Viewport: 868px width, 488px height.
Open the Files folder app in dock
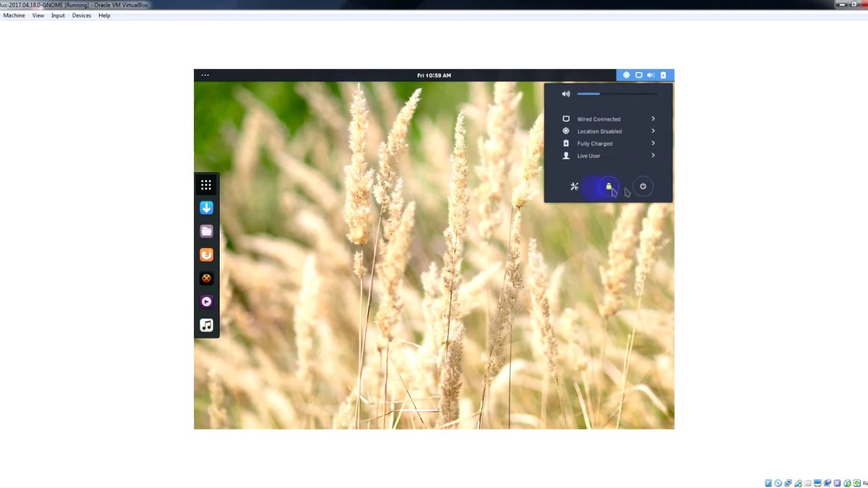click(206, 231)
